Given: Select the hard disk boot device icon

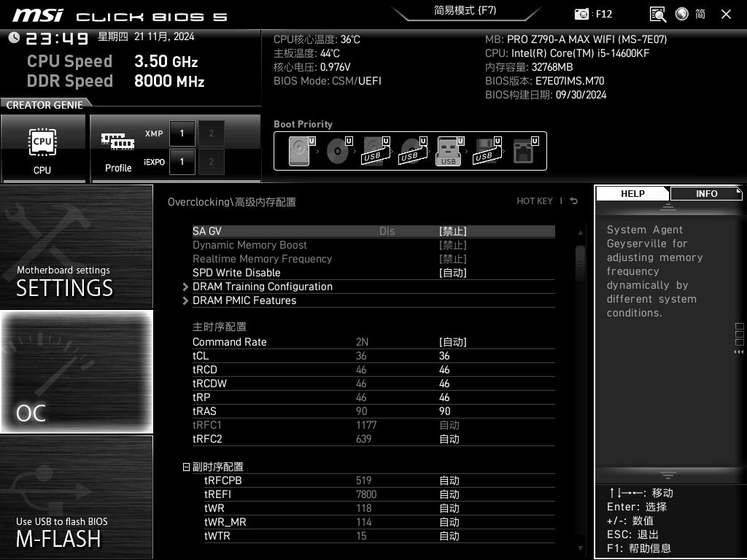Looking at the screenshot, I should click(301, 151).
